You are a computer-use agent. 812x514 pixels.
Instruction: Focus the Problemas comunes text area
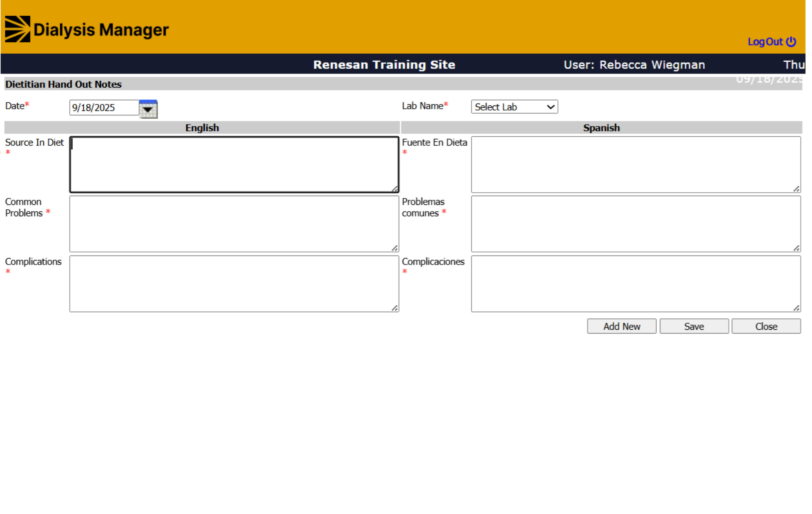pyautogui.click(x=636, y=224)
